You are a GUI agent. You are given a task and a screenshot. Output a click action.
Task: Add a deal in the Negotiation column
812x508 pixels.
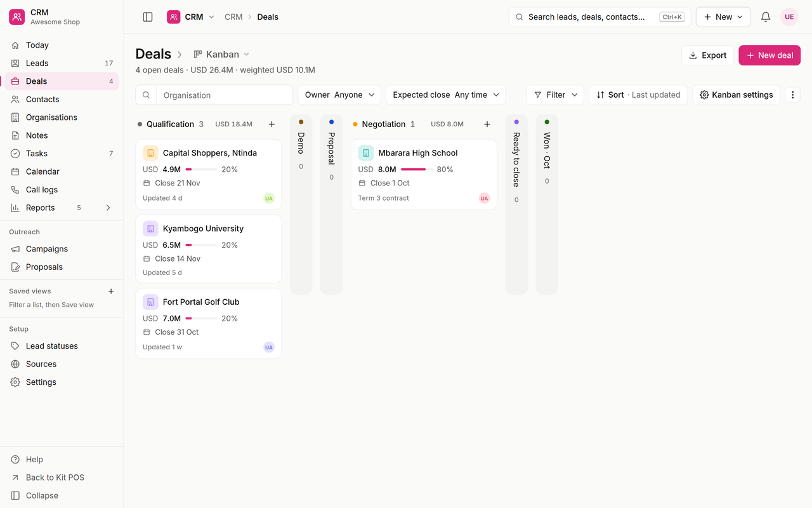click(487, 124)
